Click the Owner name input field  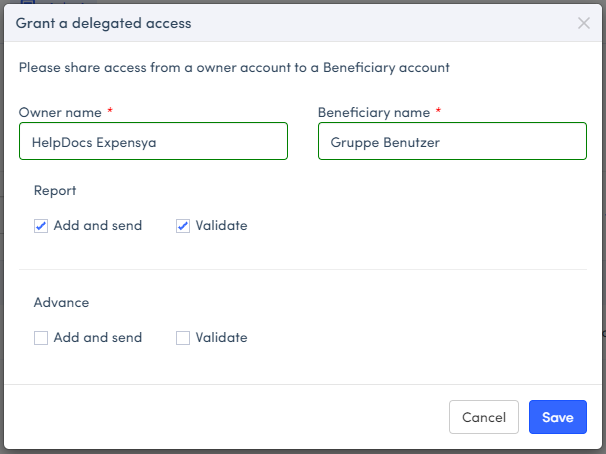click(x=153, y=142)
